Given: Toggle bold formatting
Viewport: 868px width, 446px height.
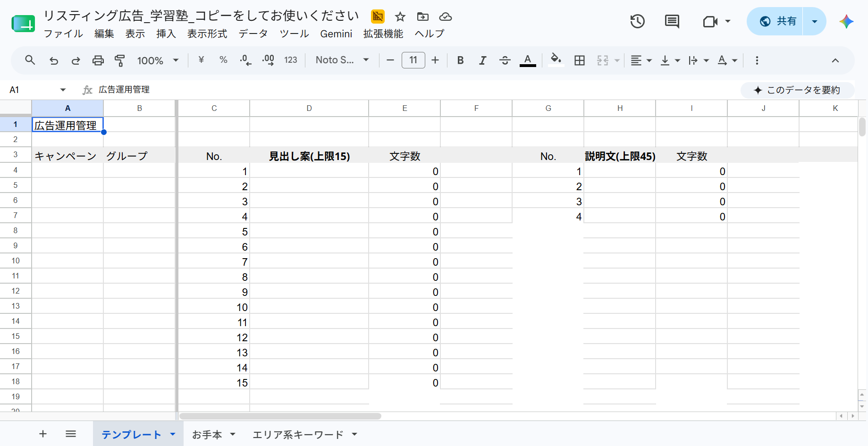Looking at the screenshot, I should 461,60.
